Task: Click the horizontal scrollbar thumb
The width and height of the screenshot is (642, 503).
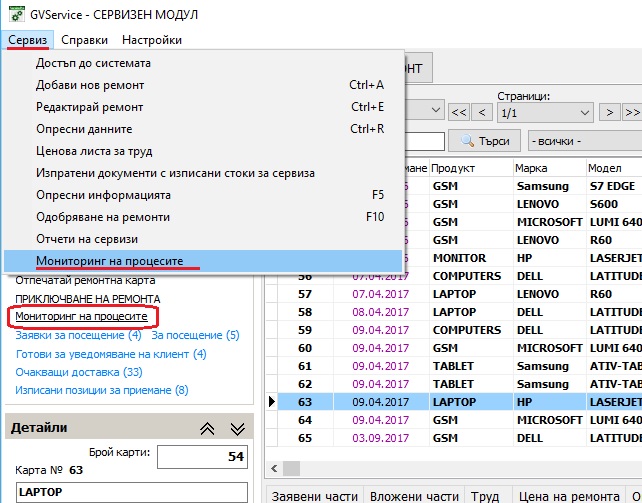Action: pos(292,468)
